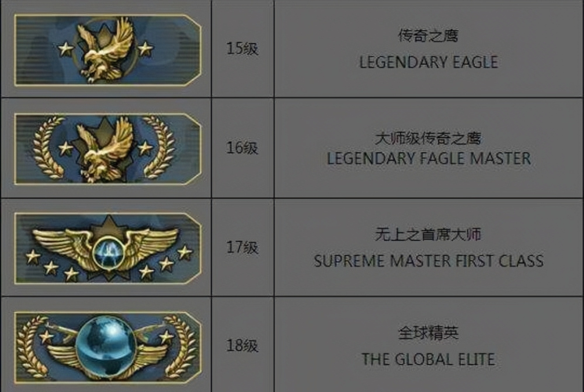Click the Chinese title 传奇之鹰

[428, 36]
